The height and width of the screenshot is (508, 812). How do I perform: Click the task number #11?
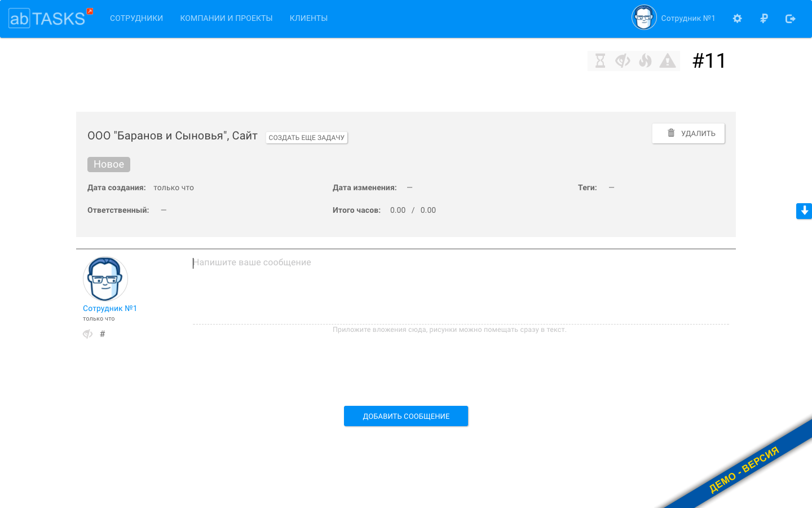click(x=709, y=61)
